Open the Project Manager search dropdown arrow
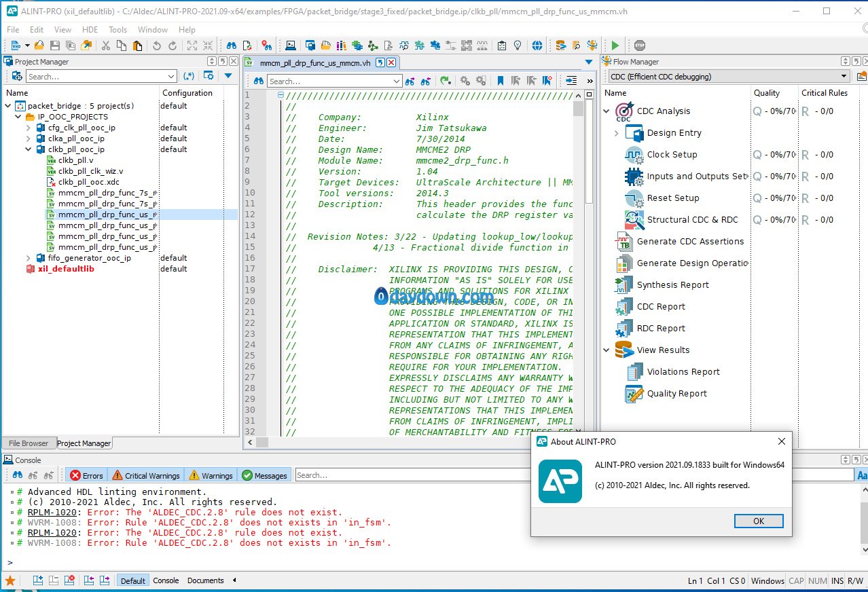The height and width of the screenshot is (592, 868). click(x=172, y=76)
